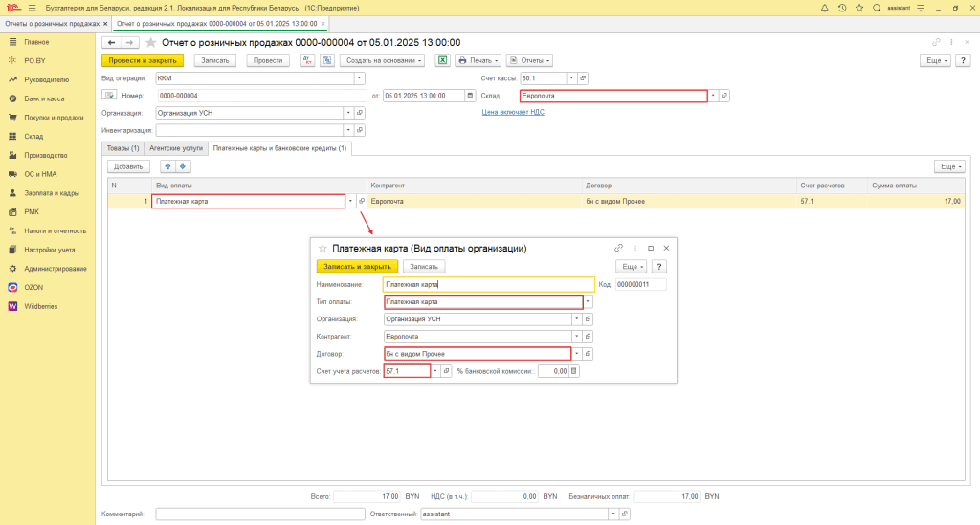Click the Excel export icon
The image size is (980, 525).
[x=442, y=60]
